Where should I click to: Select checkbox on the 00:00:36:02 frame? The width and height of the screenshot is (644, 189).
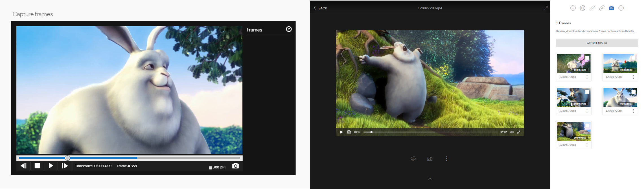click(633, 58)
